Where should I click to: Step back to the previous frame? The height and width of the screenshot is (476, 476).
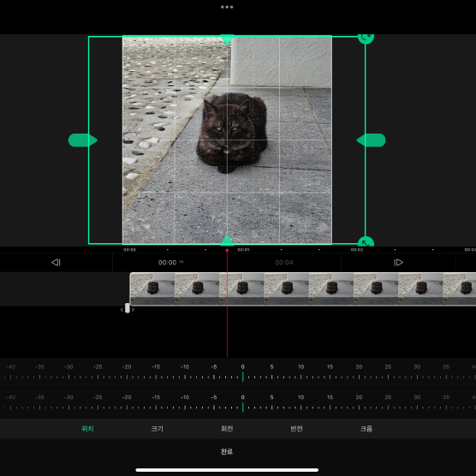point(57,262)
